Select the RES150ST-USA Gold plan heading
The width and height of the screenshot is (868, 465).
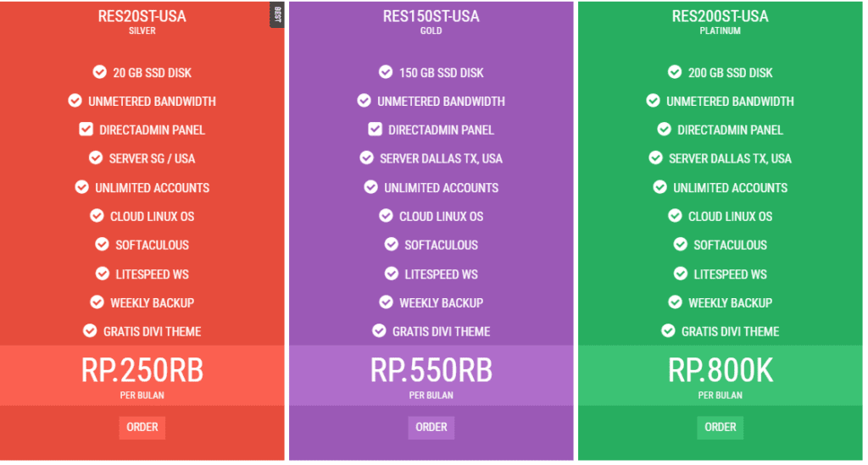[431, 17]
